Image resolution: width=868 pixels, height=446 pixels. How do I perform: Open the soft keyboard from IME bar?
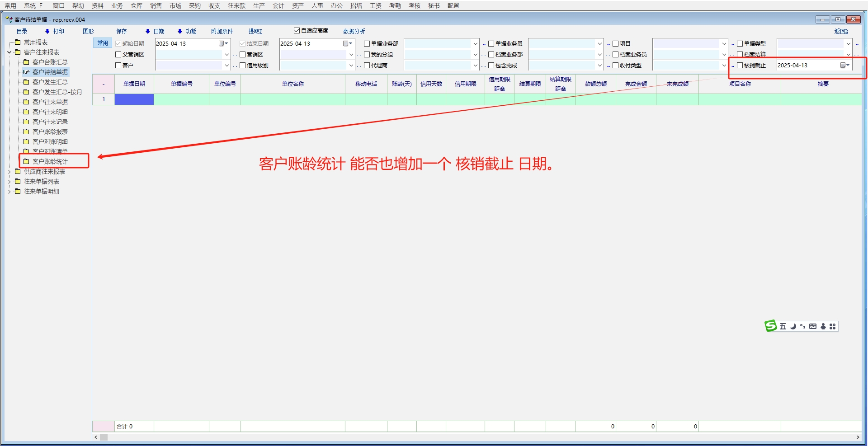click(x=813, y=326)
